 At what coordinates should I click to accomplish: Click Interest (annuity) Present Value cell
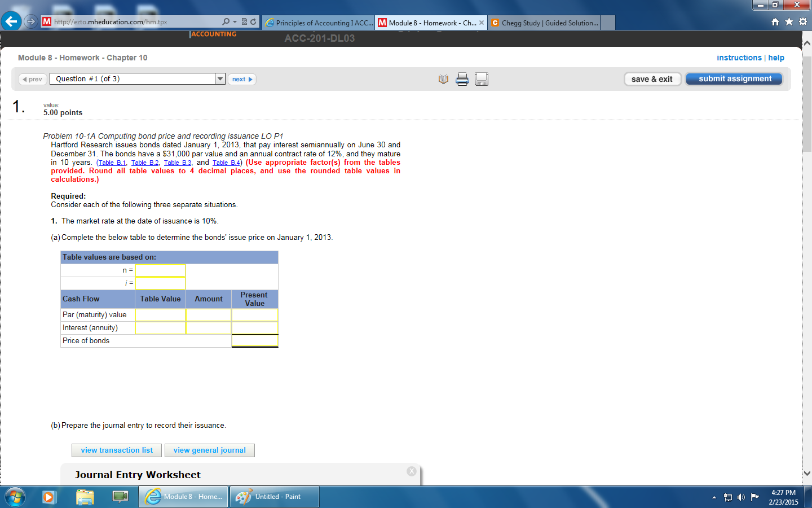point(255,328)
